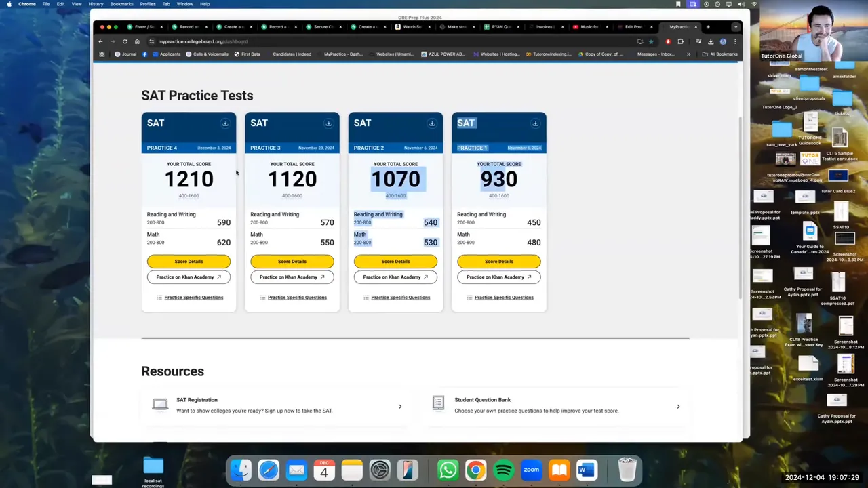The image size is (868, 488).
Task: Switch to the Invoices browser tab
Action: [545, 27]
